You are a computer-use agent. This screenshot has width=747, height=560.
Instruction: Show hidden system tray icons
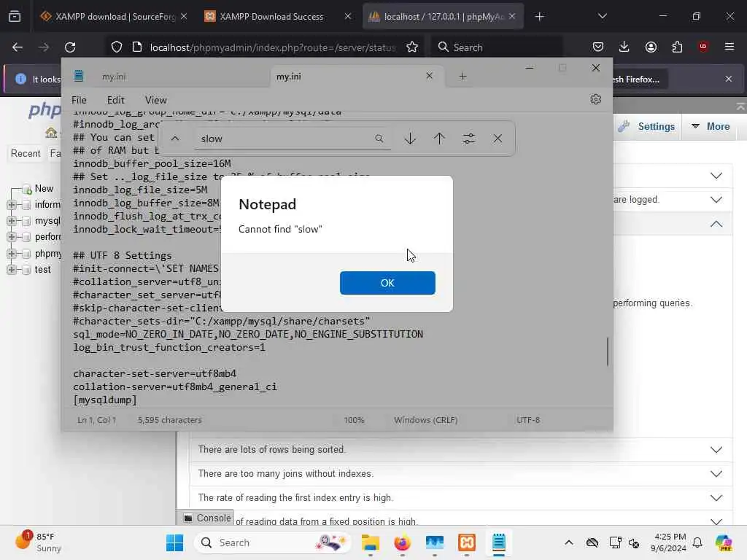click(x=569, y=542)
